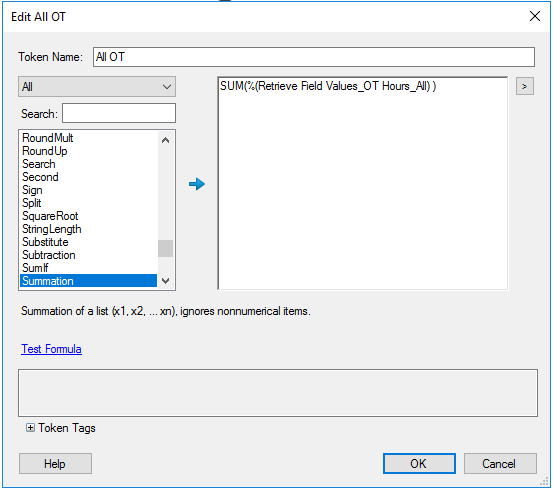Image resolution: width=553 pixels, height=491 pixels.
Task: Click the Test Formula link
Action: (x=51, y=349)
